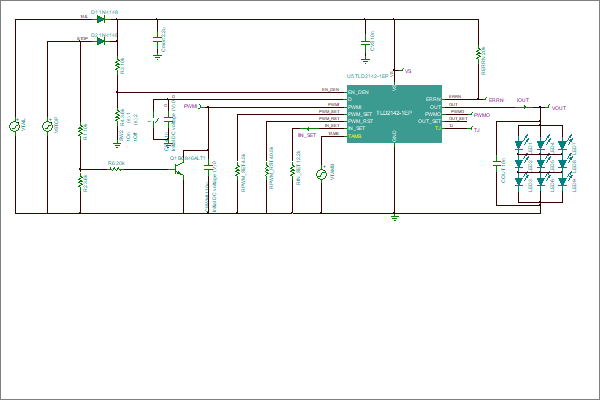
Task: Select the LED9 diode symbol
Action: point(562,181)
